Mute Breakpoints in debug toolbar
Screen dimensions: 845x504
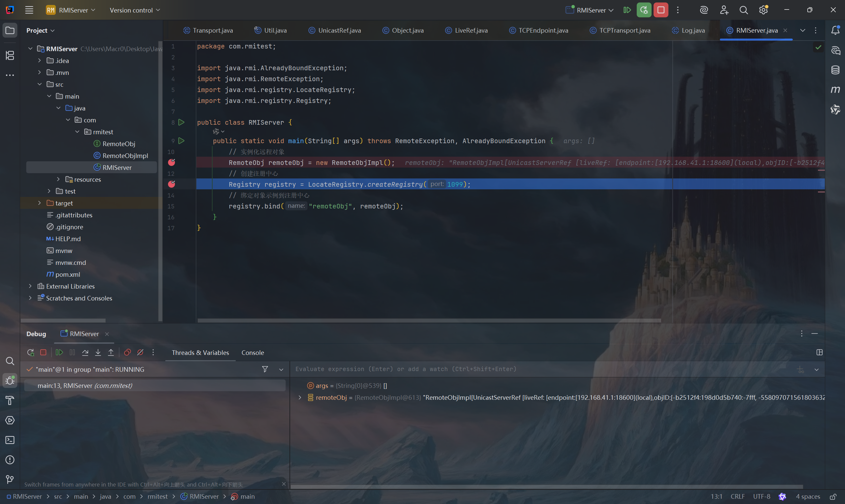[140, 352]
